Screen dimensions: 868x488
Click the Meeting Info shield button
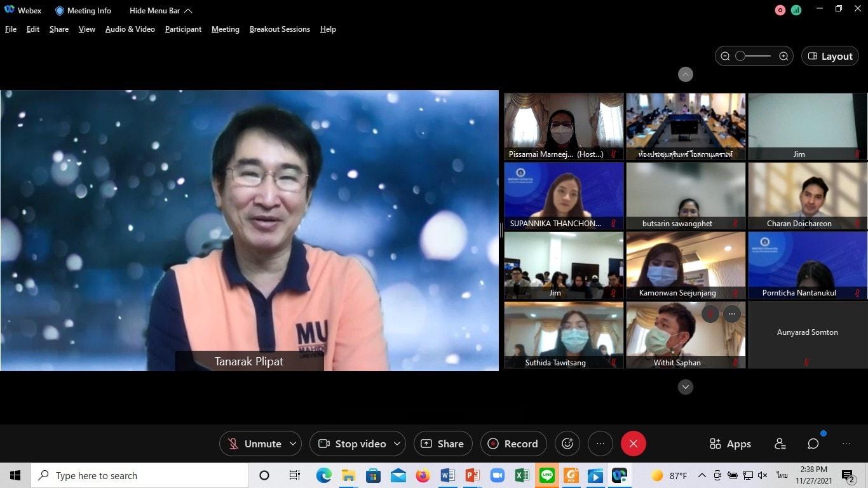pyautogui.click(x=83, y=10)
